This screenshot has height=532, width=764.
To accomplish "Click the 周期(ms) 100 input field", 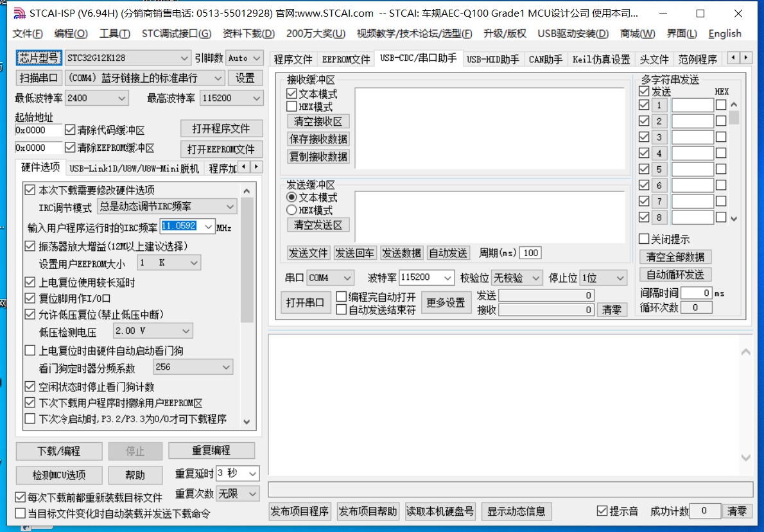I will 530,253.
